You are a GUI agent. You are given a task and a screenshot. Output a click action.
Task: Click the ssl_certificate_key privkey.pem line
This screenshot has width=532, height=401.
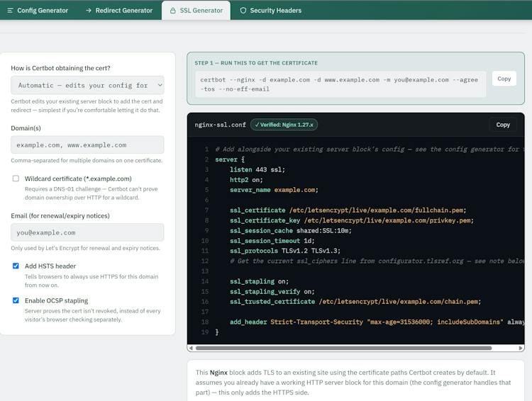(x=352, y=220)
